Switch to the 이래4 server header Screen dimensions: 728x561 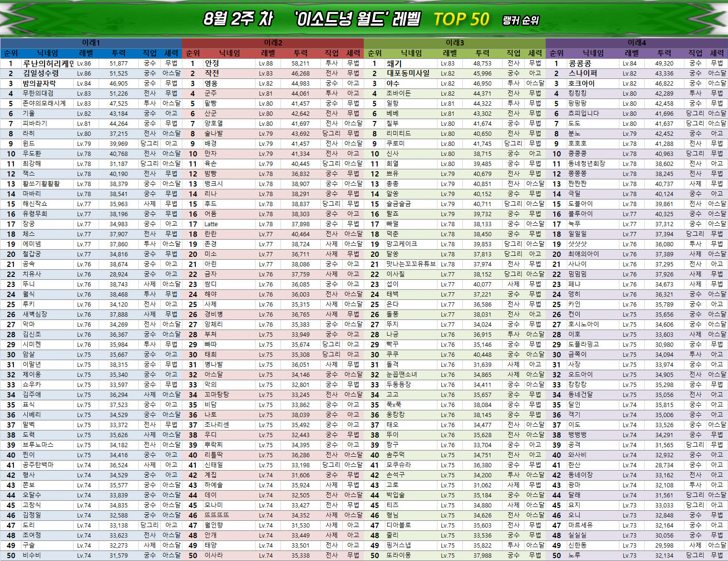click(x=637, y=43)
